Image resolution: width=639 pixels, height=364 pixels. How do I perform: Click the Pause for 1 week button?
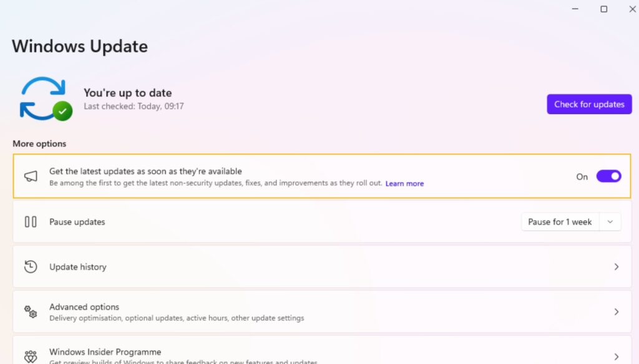point(560,222)
